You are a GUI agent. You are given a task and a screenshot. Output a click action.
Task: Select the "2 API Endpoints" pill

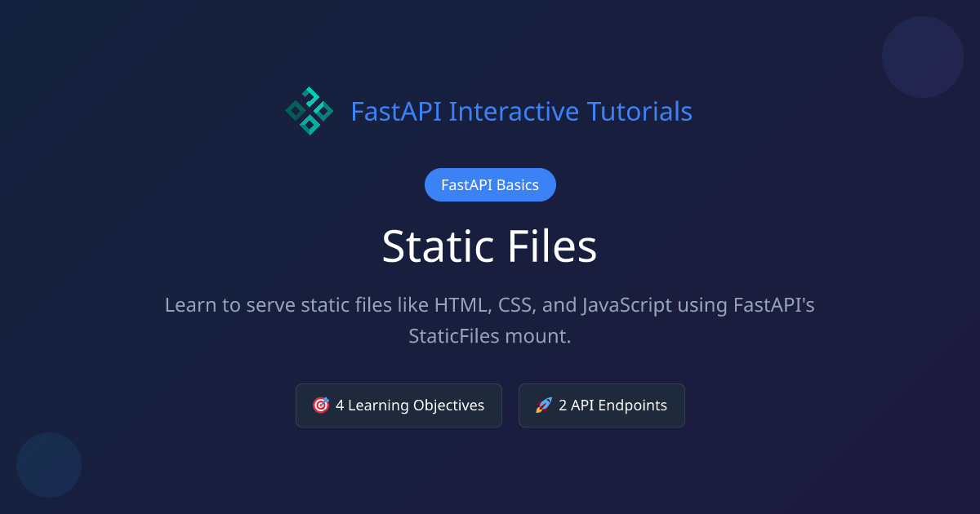click(x=602, y=405)
